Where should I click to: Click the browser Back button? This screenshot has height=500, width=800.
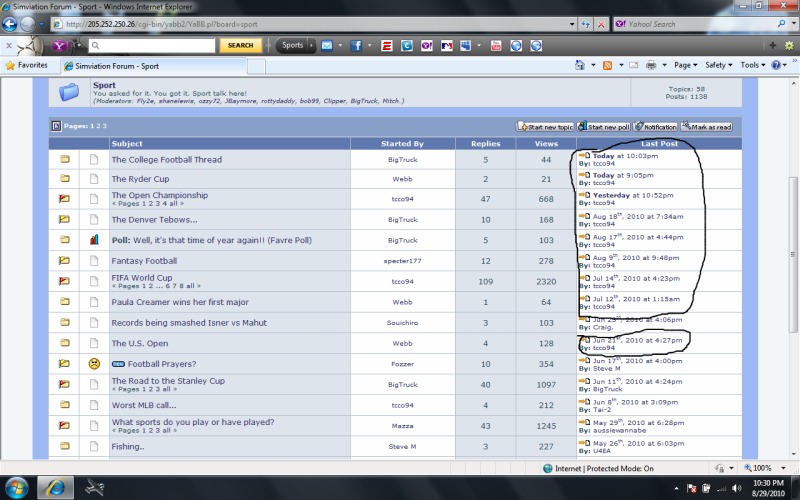(x=14, y=24)
